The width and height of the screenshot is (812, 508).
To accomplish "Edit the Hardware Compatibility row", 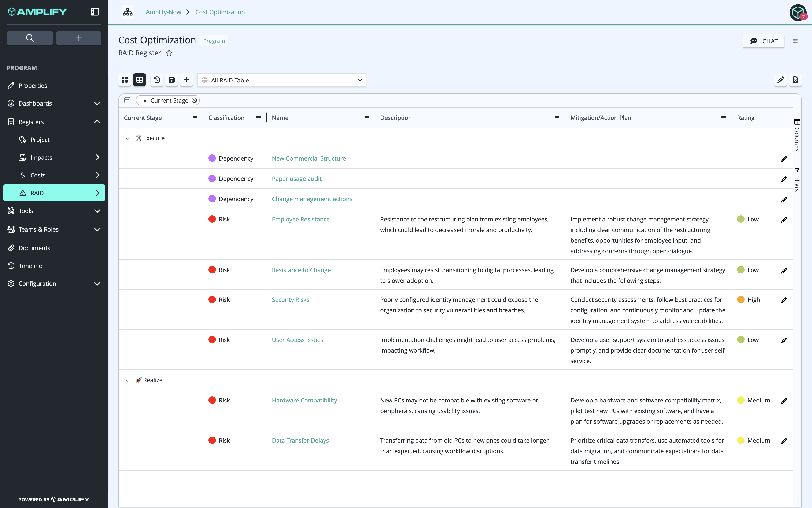I will pyautogui.click(x=784, y=401).
